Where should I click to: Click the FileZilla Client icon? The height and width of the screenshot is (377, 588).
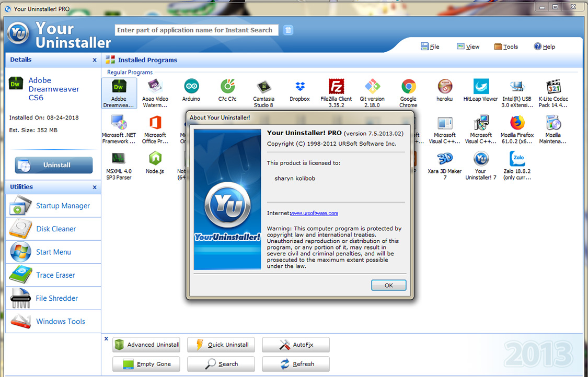pyautogui.click(x=336, y=87)
